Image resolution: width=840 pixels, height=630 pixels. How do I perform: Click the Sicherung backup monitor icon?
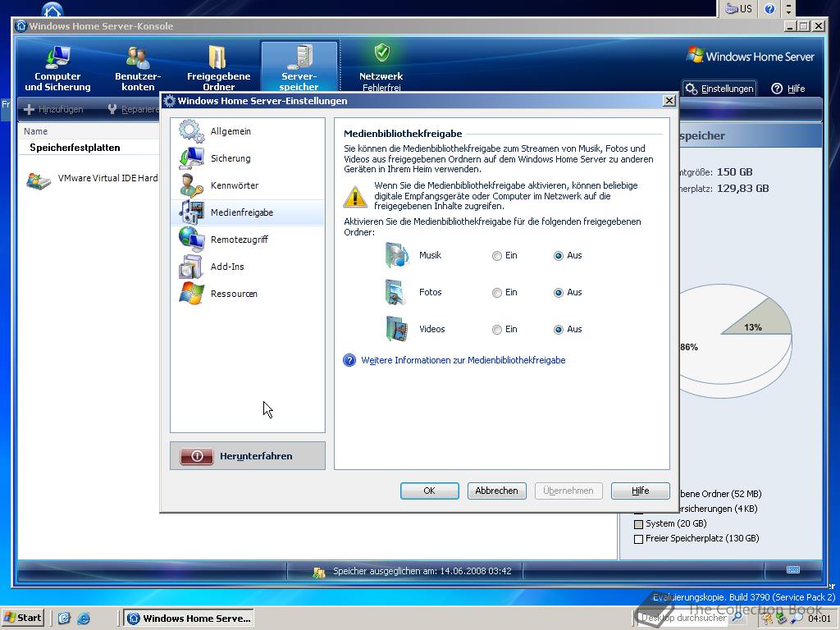[x=191, y=158]
